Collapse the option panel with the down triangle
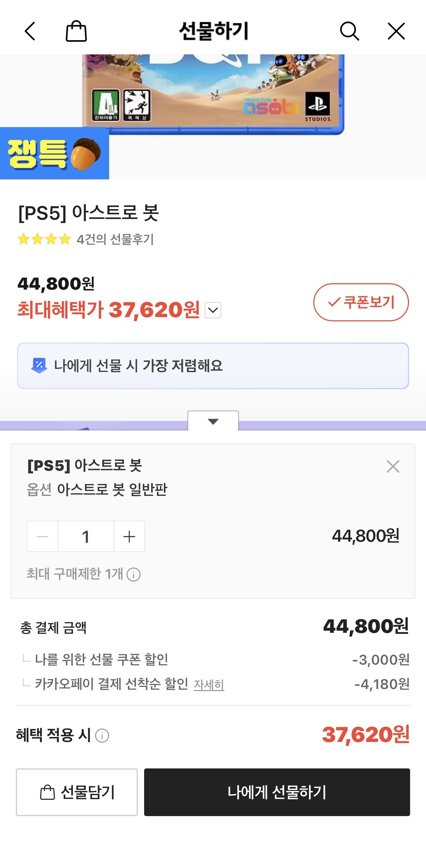Image resolution: width=426 pixels, height=868 pixels. [213, 421]
